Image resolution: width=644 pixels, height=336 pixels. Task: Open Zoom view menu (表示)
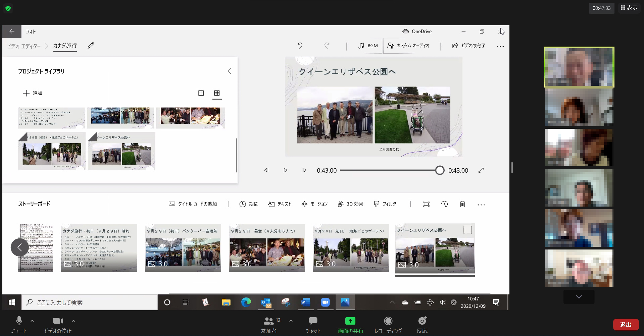(x=629, y=7)
